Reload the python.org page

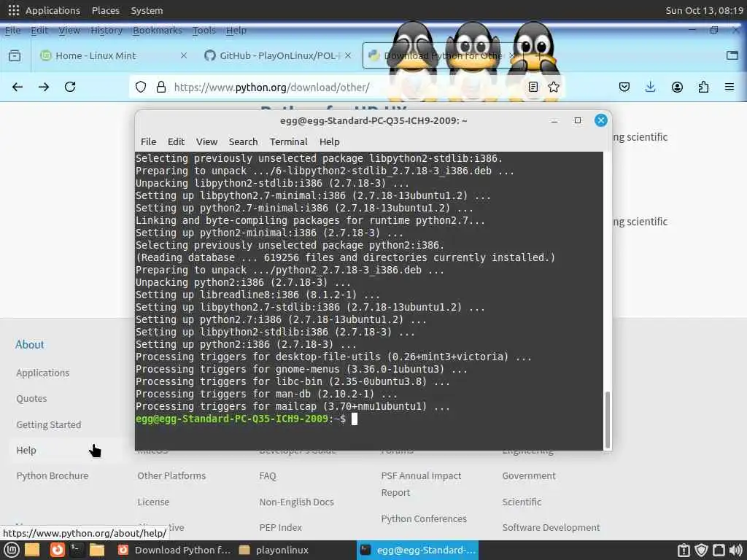[70, 87]
